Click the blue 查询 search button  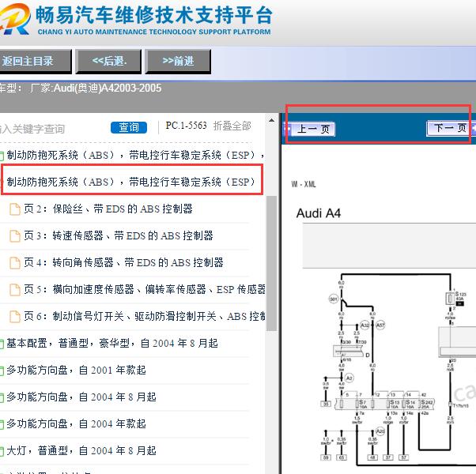coord(129,127)
